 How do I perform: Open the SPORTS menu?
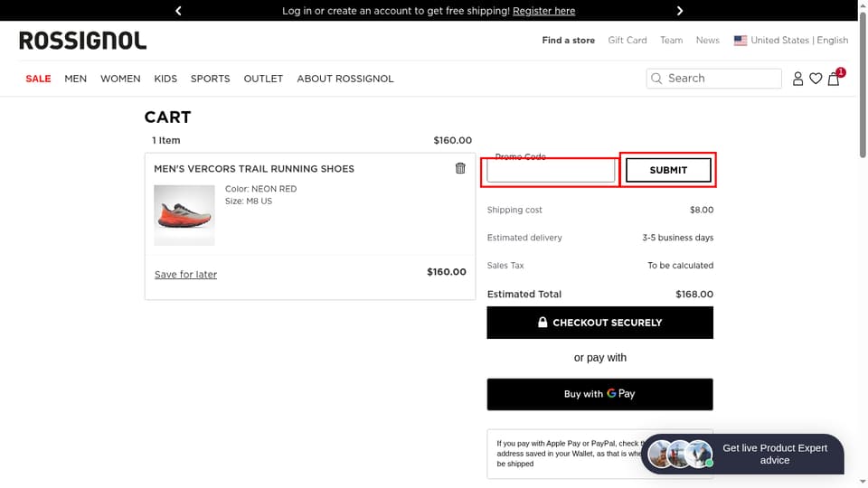click(x=211, y=79)
